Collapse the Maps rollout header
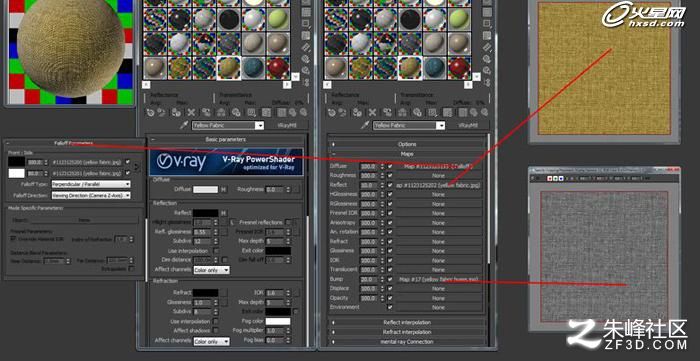This screenshot has height=361, width=700. tap(407, 154)
